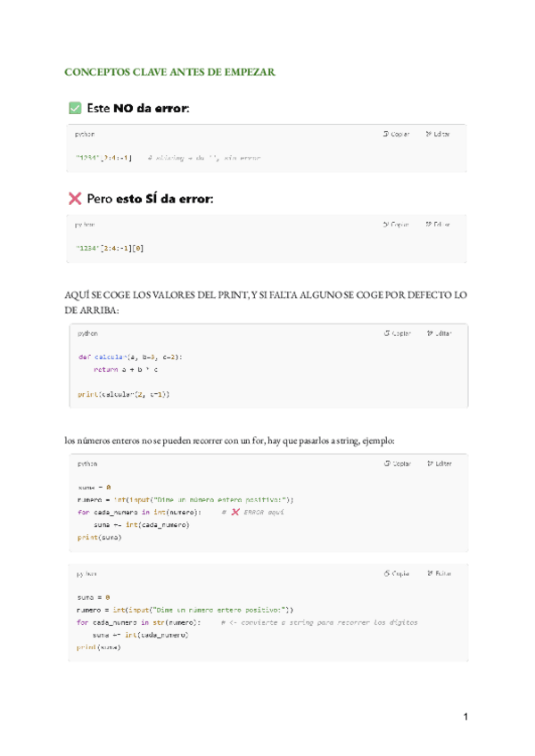This screenshot has width=535, height=756.
Task: Click the "Este NO da error" subheading text
Action: tap(138, 108)
